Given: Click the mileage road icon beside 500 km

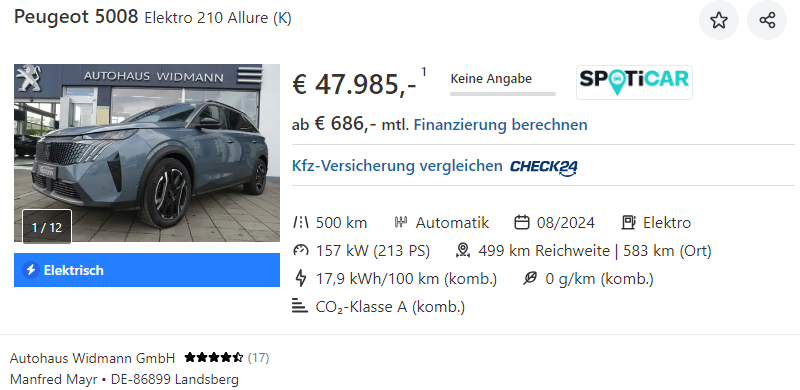Looking at the screenshot, I should pos(301,223).
